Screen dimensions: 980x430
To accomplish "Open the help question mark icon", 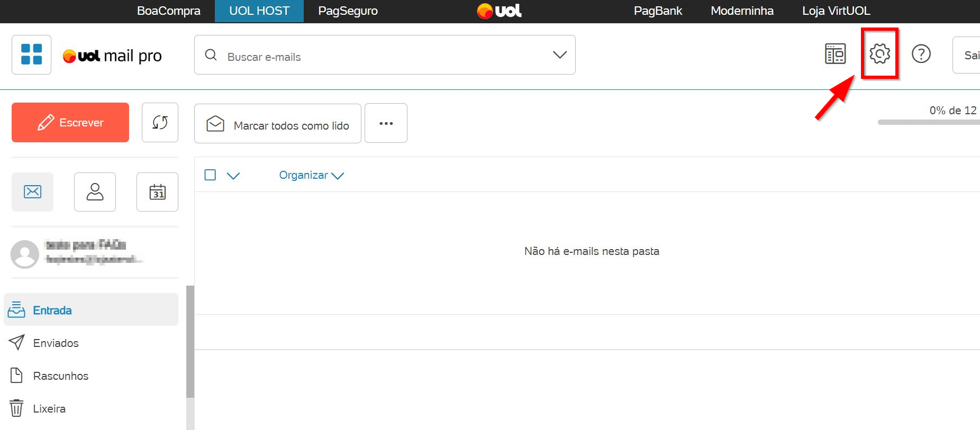I will tap(921, 53).
